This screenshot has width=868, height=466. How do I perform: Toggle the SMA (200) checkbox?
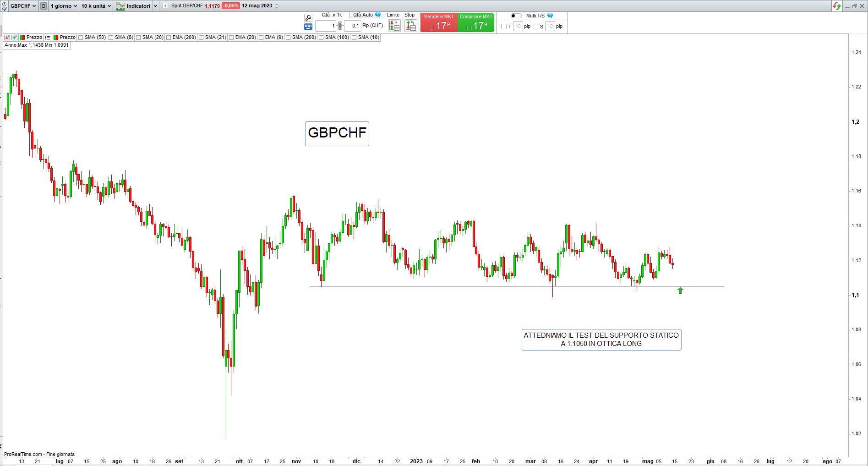pyautogui.click(x=288, y=38)
